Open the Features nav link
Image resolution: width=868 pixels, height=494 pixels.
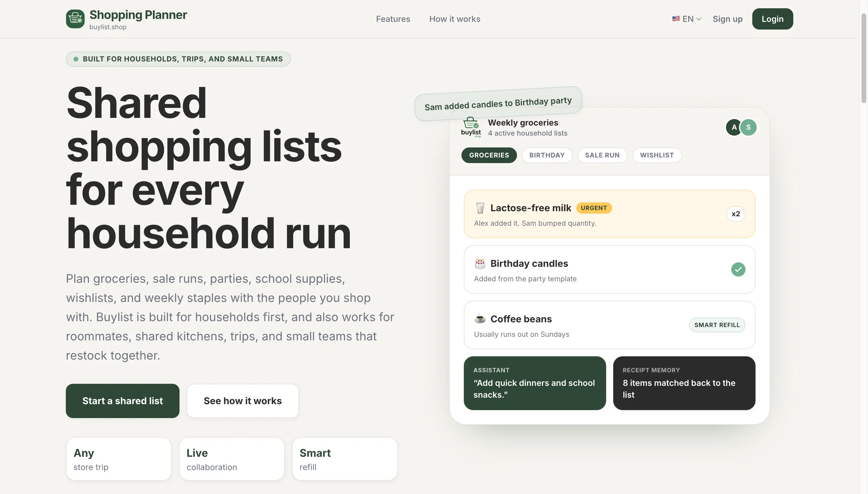(x=393, y=19)
